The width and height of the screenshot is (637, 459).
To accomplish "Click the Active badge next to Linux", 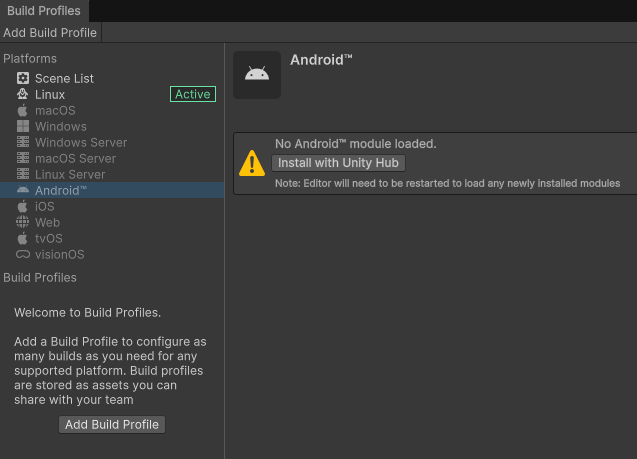I will (x=193, y=94).
